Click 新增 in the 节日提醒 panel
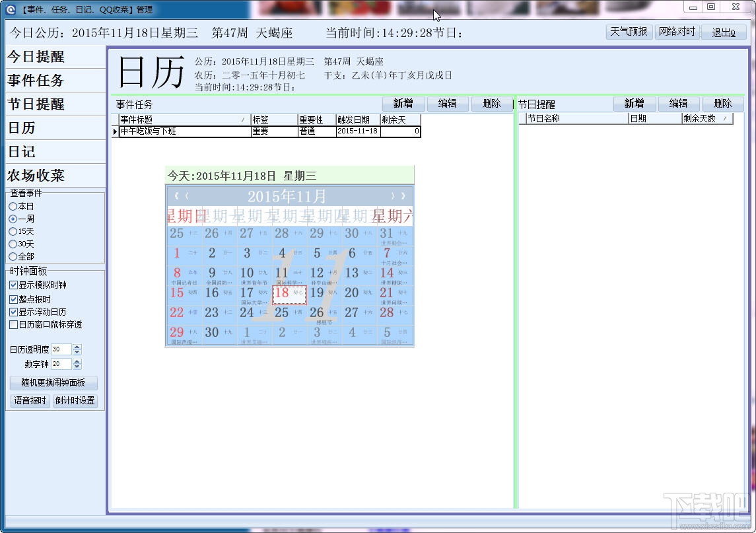This screenshot has width=756, height=533. (634, 103)
